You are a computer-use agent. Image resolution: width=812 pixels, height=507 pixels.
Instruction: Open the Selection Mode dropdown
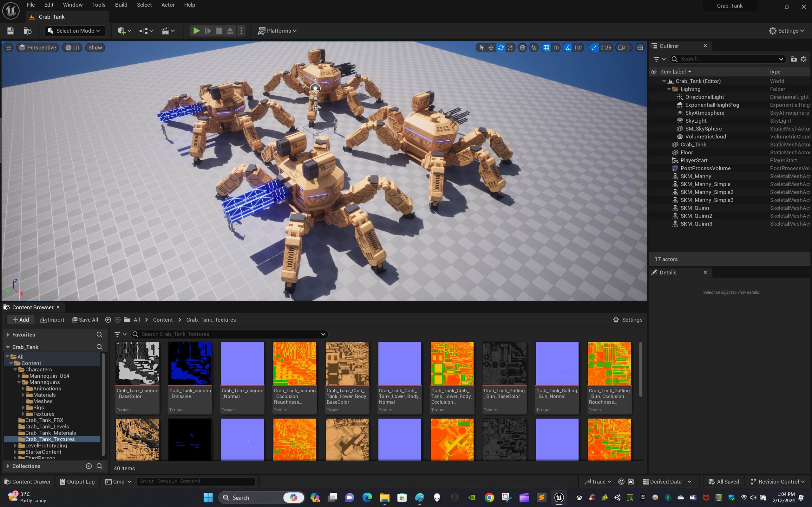(x=75, y=31)
